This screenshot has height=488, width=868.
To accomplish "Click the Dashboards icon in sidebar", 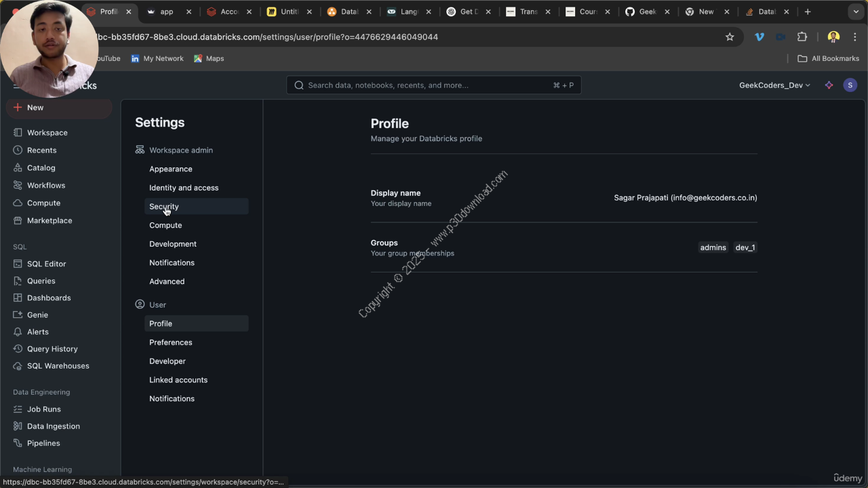I will (18, 298).
